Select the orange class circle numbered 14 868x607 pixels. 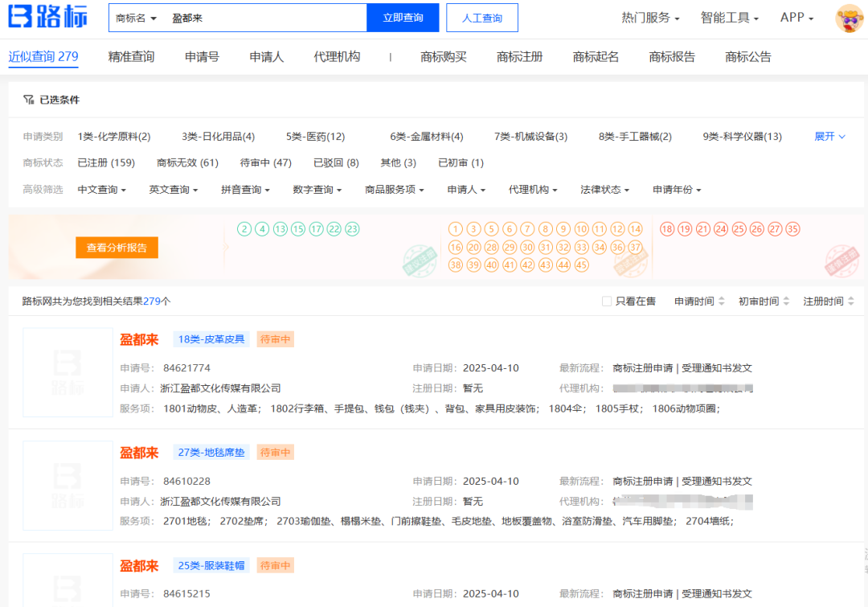(635, 229)
